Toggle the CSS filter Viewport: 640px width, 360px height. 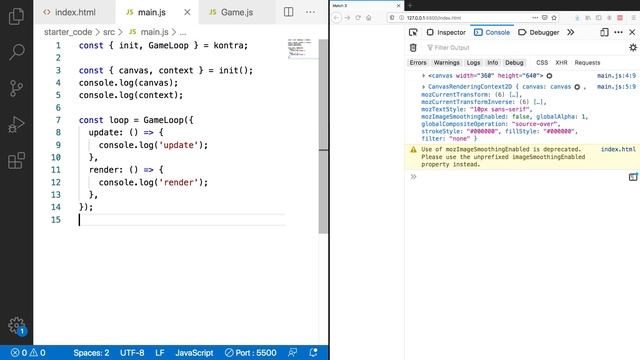point(542,62)
